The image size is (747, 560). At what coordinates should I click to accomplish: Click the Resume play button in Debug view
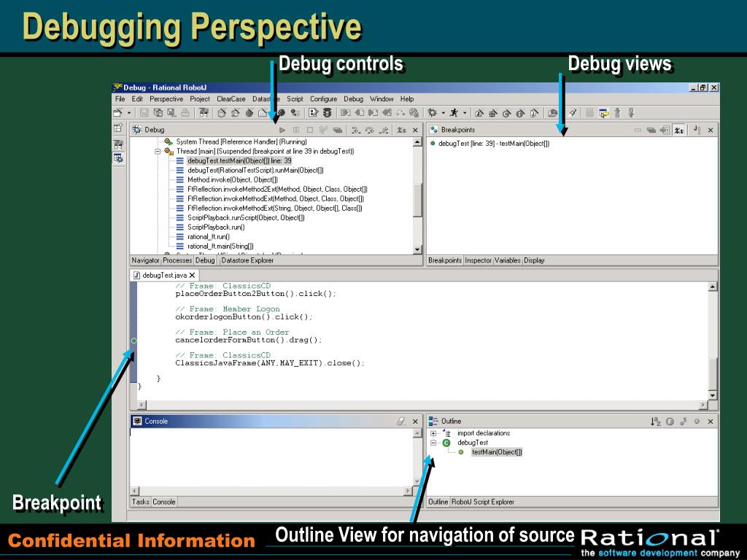[282, 130]
